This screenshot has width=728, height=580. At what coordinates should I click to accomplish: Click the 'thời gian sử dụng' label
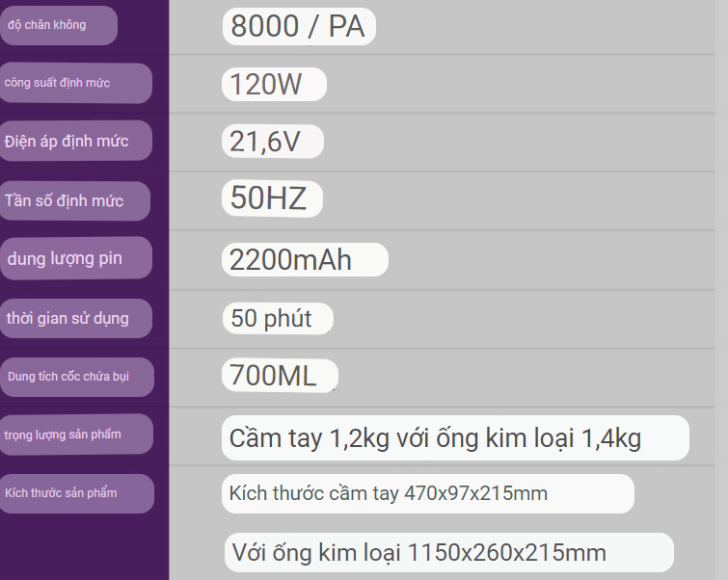(x=75, y=318)
